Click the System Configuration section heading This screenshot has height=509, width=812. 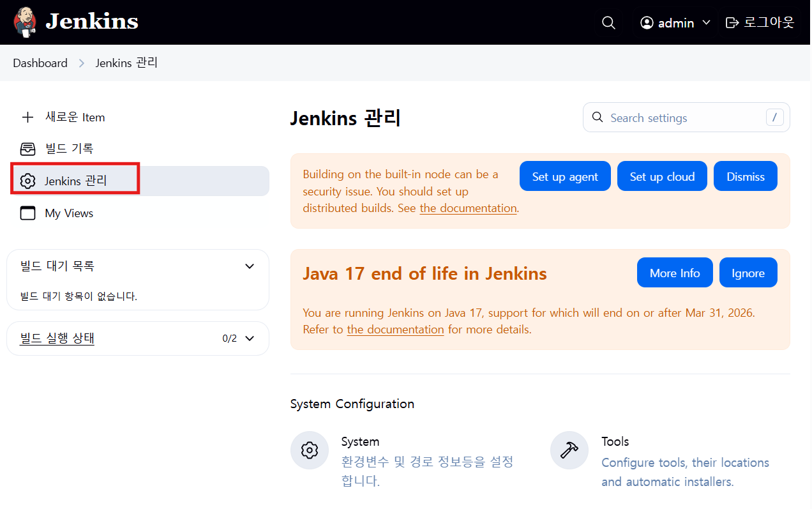352,404
